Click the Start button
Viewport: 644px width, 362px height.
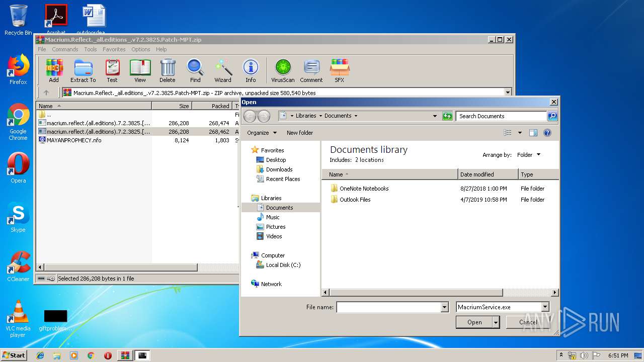pyautogui.click(x=14, y=355)
